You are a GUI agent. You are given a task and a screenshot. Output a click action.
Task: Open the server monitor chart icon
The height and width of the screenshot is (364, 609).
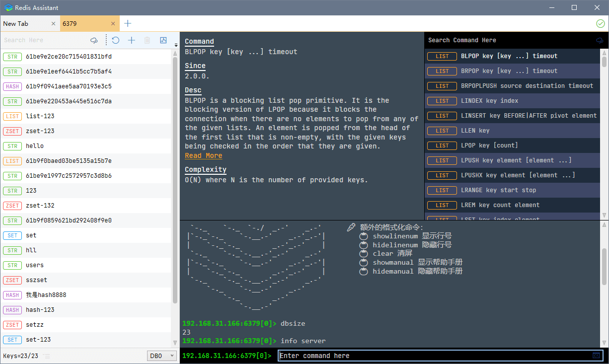click(163, 40)
